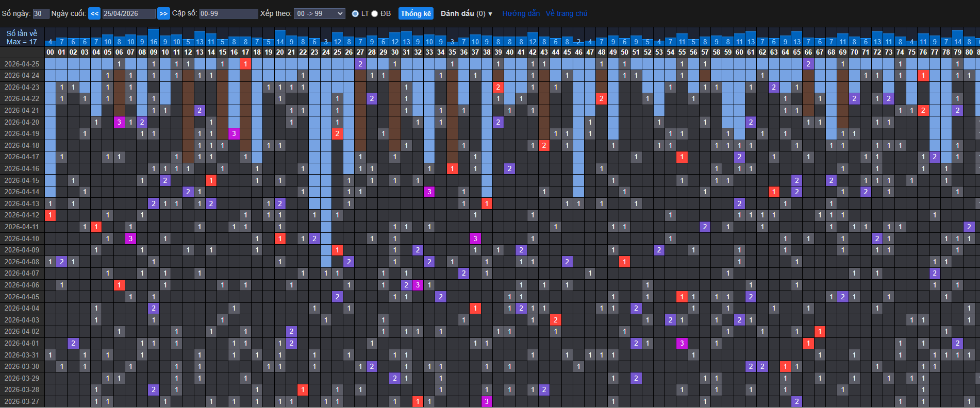Click the Số ngày input field

point(41,14)
